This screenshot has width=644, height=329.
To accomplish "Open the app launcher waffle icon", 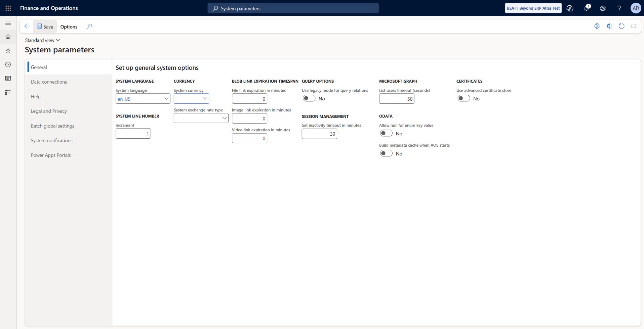I will (8, 8).
